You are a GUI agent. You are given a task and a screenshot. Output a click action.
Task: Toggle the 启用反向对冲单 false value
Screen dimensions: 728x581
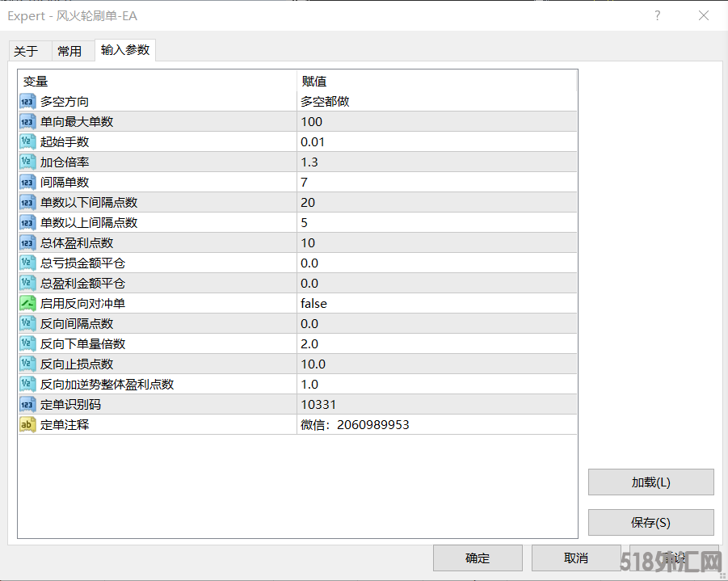pos(436,304)
